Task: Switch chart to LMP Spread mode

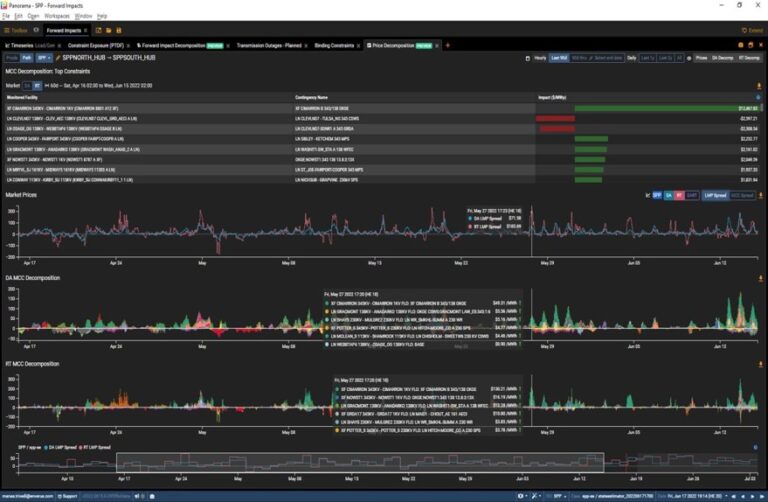Action: (x=715, y=195)
